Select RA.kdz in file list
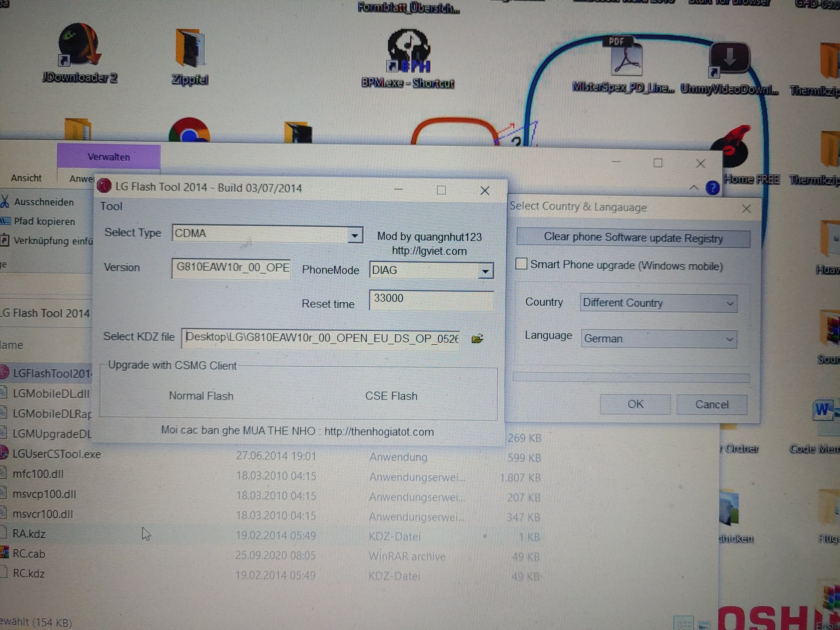840x630 pixels. pos(29,534)
